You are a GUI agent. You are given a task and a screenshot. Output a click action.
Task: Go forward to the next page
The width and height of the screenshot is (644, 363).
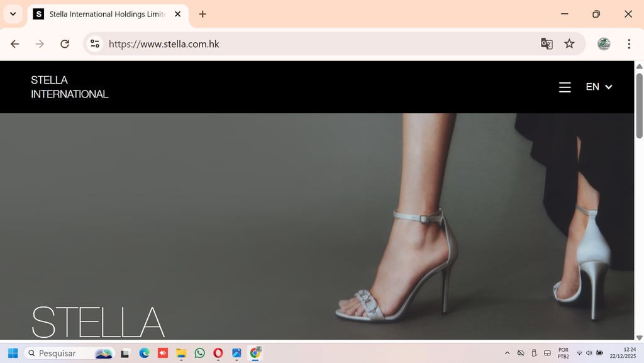tap(40, 44)
